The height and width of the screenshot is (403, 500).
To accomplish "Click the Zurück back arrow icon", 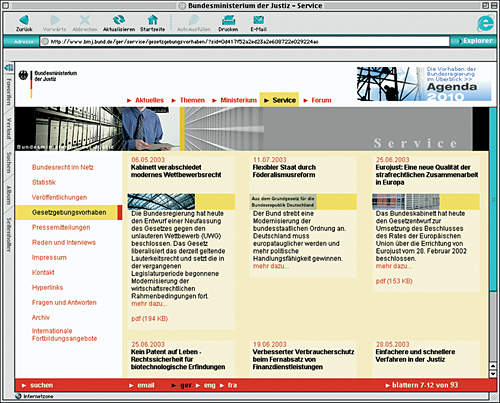I will pyautogui.click(x=24, y=20).
